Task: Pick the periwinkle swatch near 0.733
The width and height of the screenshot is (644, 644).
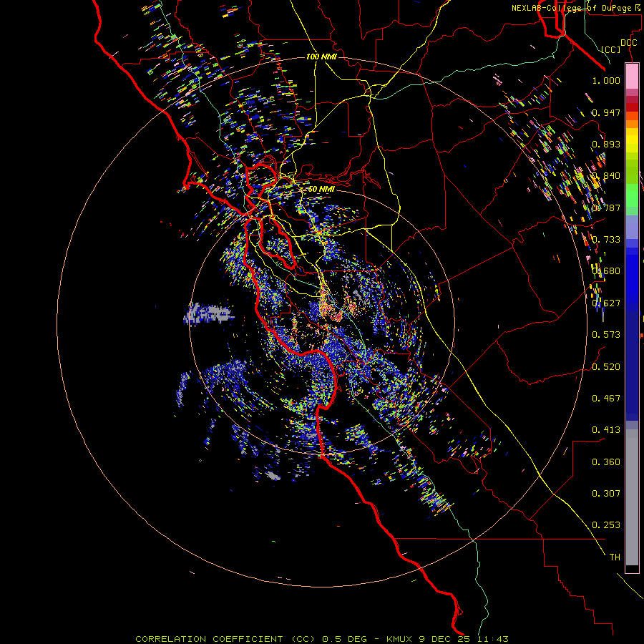Action: (x=632, y=228)
